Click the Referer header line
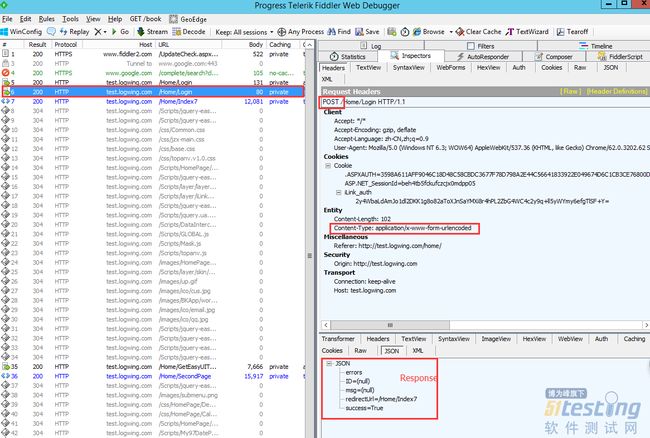 click(x=388, y=246)
